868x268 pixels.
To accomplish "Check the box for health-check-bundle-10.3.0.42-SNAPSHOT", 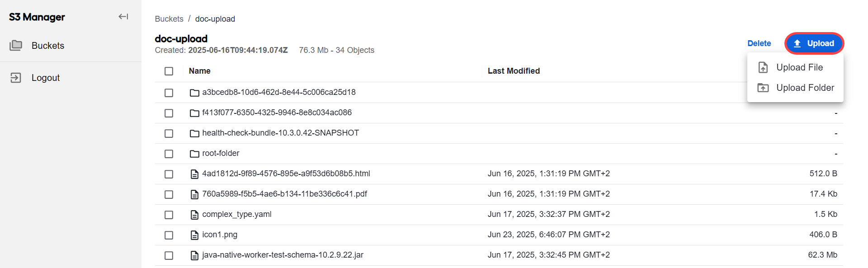I will tap(169, 133).
